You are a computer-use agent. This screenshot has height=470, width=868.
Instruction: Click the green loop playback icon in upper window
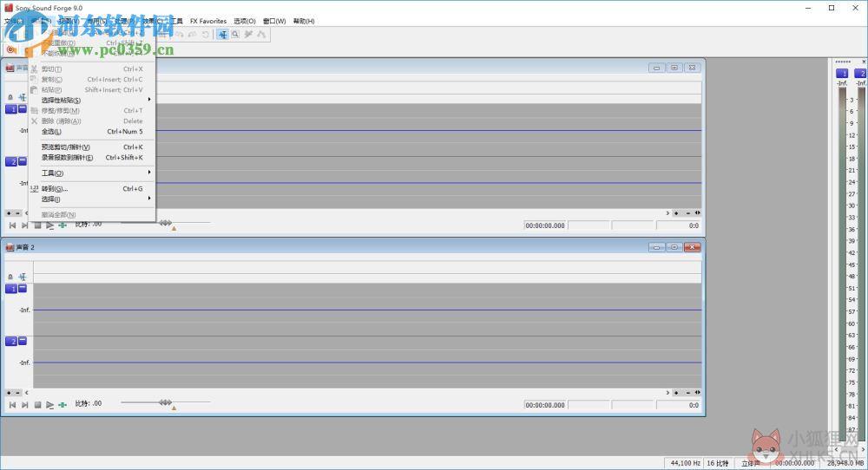coord(62,225)
